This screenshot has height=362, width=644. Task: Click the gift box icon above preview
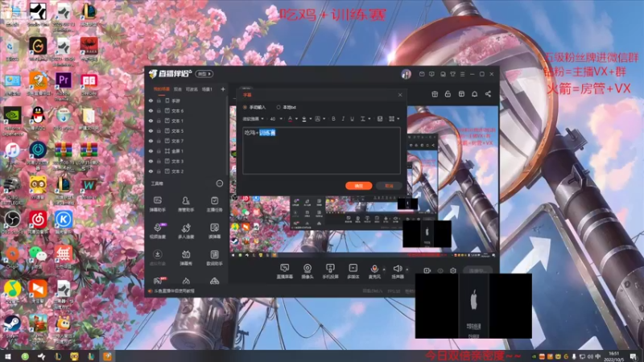435,94
